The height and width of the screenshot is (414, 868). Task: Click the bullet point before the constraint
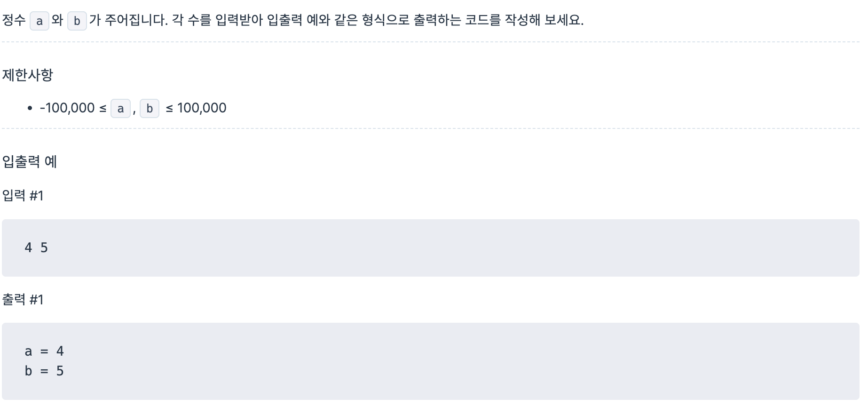click(x=30, y=109)
